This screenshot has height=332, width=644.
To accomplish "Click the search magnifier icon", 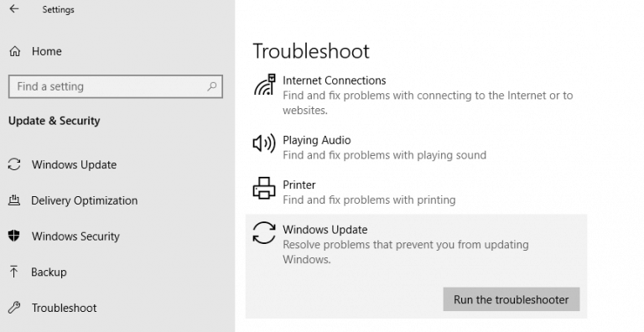I will [x=211, y=86].
